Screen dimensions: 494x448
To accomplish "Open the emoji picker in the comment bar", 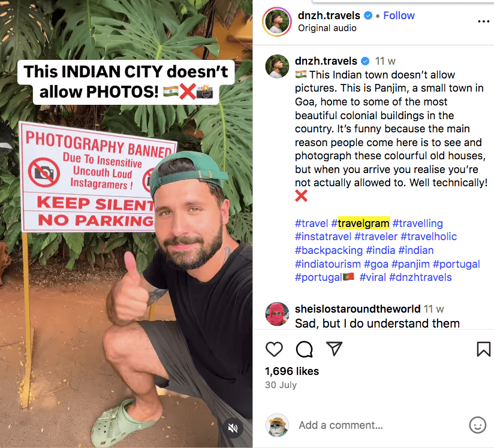I will tap(478, 425).
